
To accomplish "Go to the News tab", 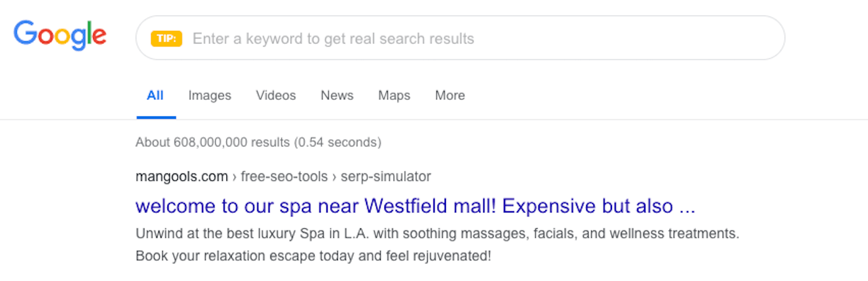I will 337,96.
